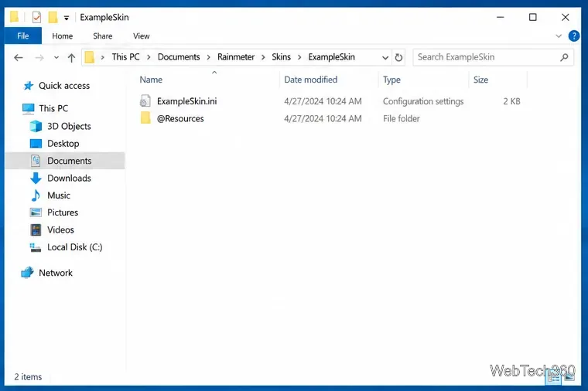The image size is (588, 391).
Task: Click the Local Disk (C:) drive icon
Action: coord(36,247)
